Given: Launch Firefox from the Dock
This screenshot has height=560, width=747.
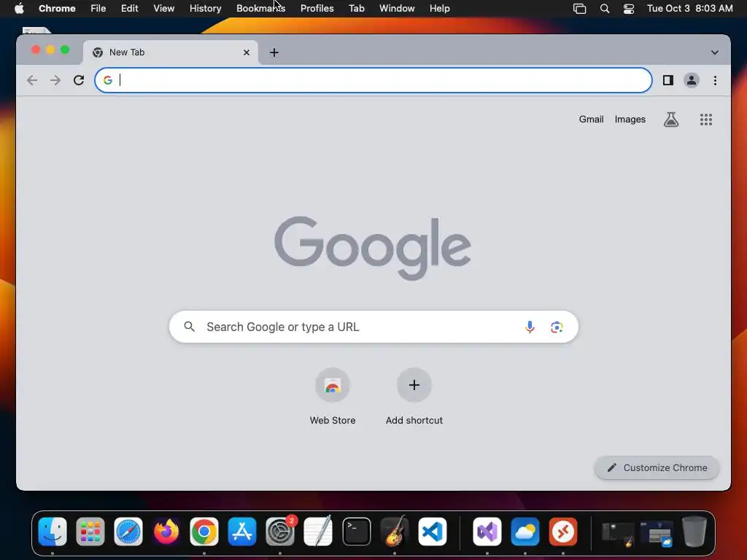Looking at the screenshot, I should [x=166, y=532].
